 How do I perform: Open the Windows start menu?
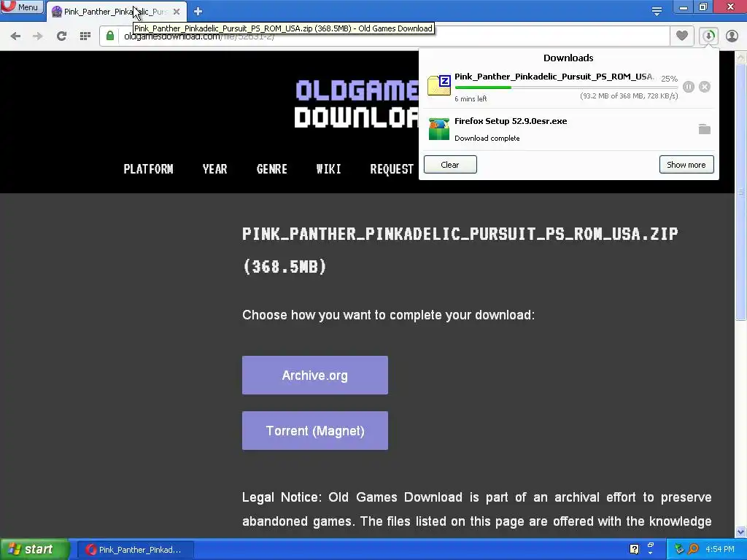click(34, 550)
